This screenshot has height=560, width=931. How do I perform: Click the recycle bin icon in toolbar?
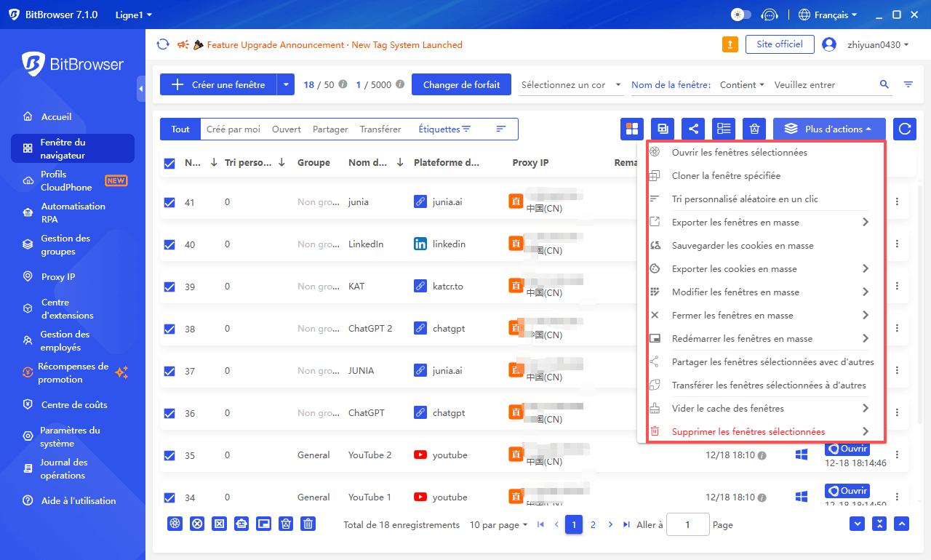754,128
